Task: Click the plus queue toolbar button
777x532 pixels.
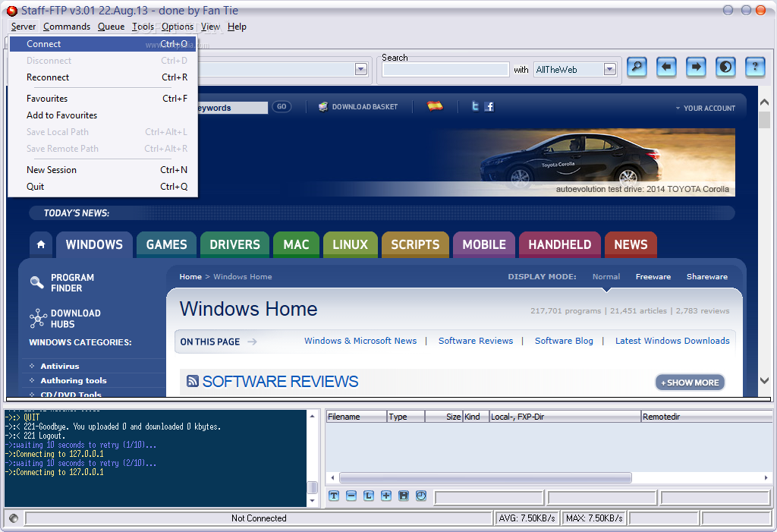Action: pos(386,496)
